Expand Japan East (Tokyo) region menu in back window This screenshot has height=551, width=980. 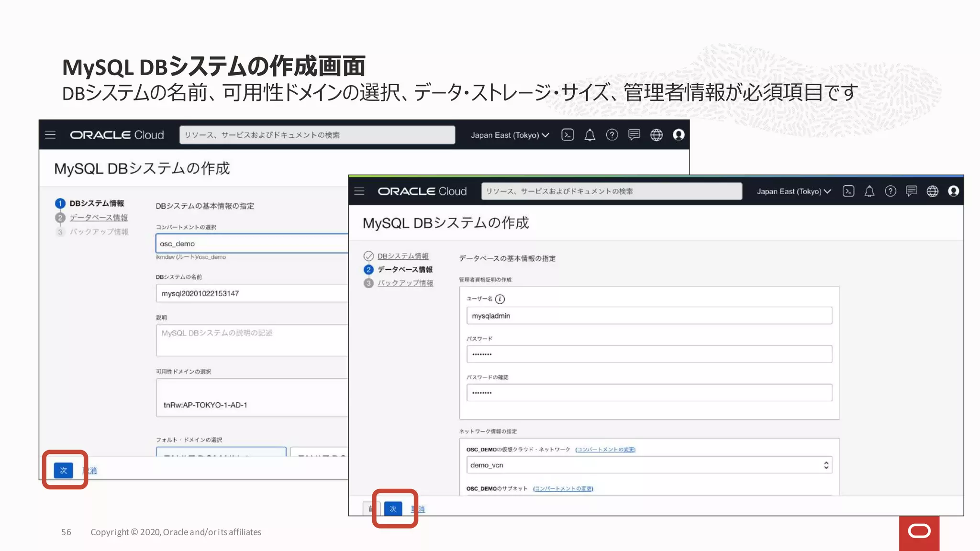point(510,135)
